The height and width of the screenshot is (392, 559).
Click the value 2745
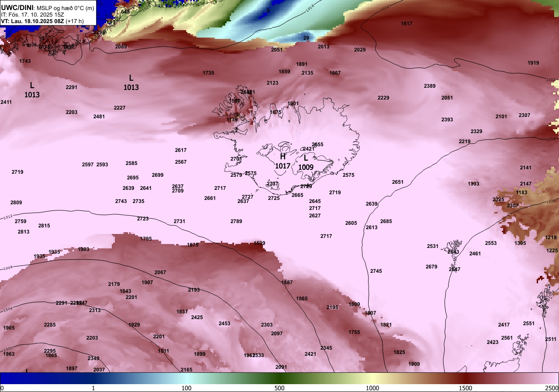[376, 271]
